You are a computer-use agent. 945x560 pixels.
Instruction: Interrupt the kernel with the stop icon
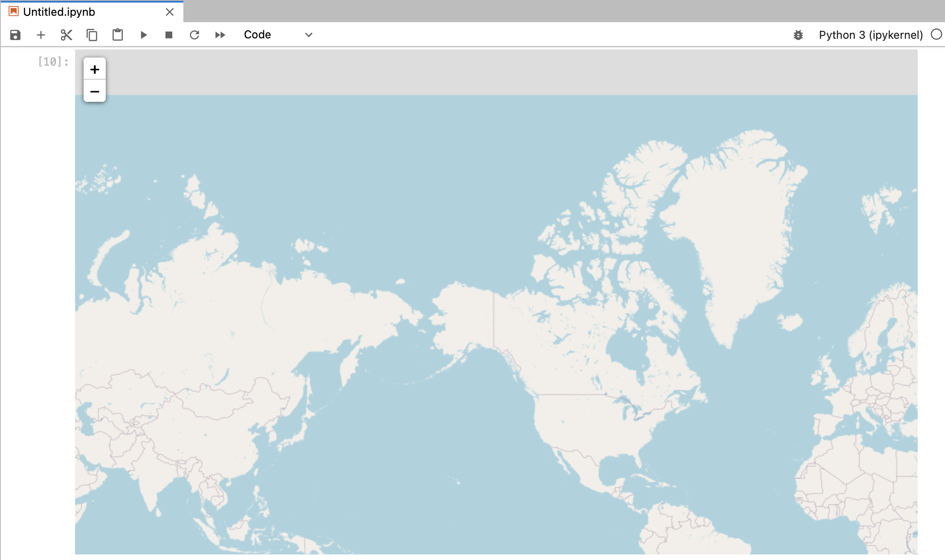169,35
